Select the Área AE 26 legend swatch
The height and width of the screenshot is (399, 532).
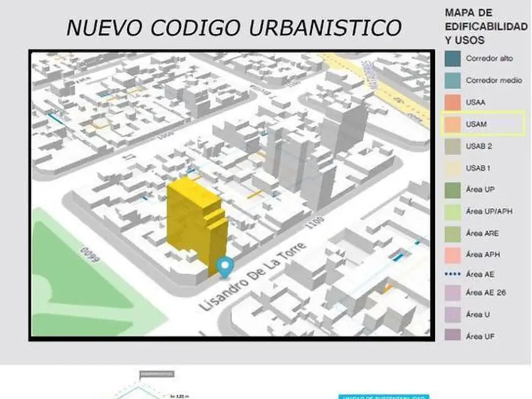point(452,293)
